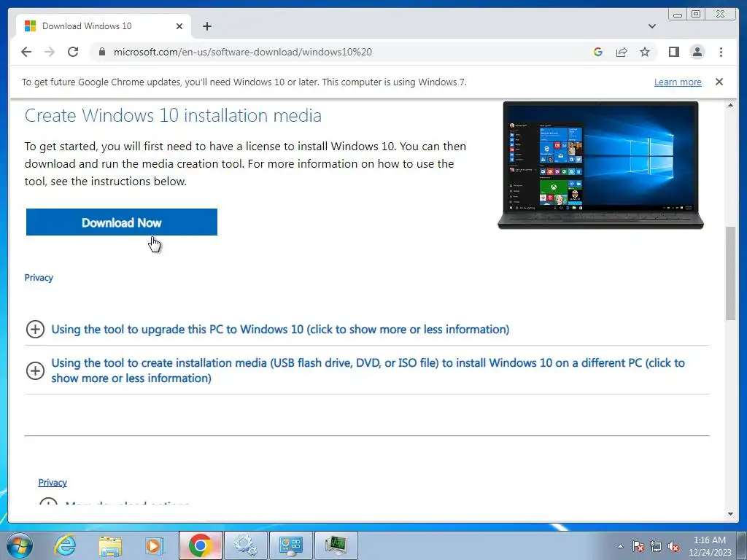Viewport: 747px width, 560px height.
Task: Open Chrome's three-dot menu
Action: pos(721,52)
